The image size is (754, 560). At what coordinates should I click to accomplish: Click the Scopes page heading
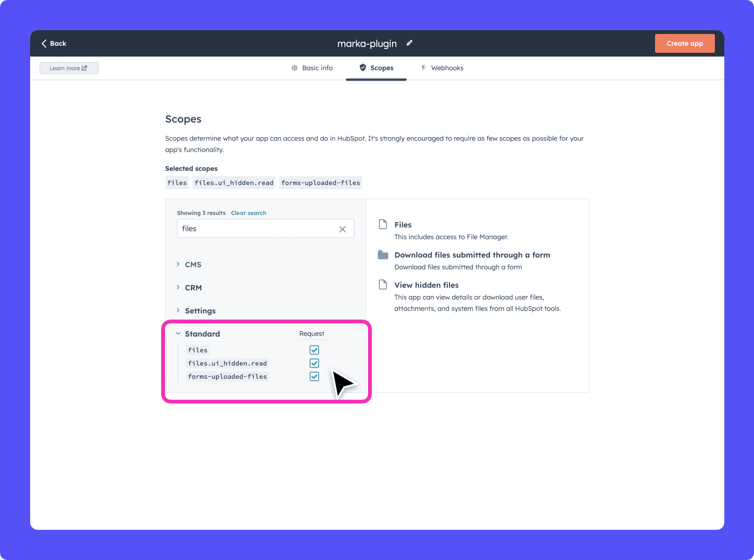183,119
